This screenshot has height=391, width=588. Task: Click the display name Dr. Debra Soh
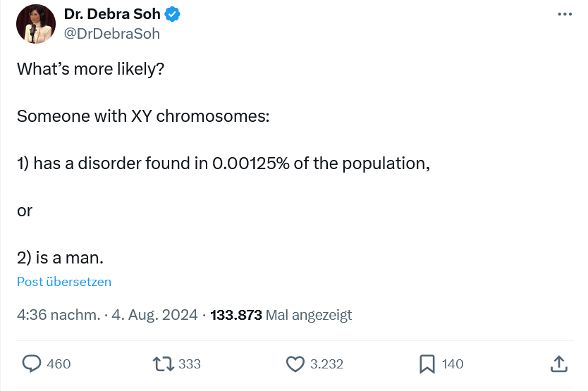coord(111,14)
